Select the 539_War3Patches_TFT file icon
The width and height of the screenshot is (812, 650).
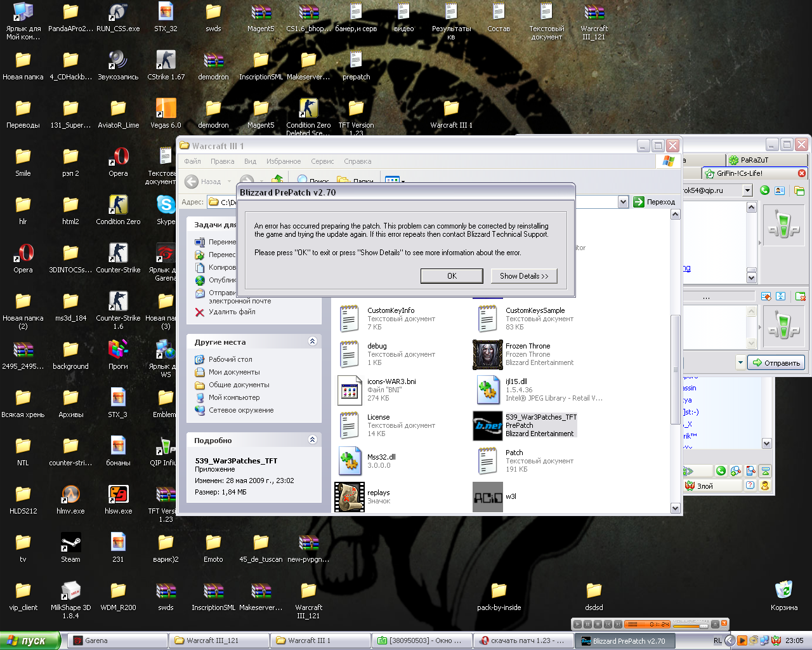[x=487, y=425]
